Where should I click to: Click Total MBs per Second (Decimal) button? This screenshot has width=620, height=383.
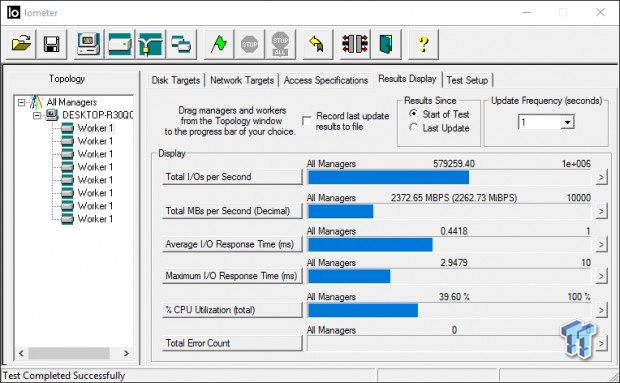pos(232,211)
